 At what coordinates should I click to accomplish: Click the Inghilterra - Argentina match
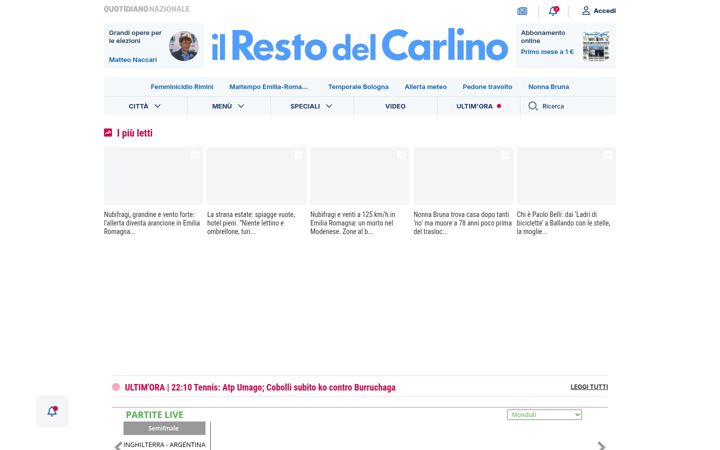(164, 444)
